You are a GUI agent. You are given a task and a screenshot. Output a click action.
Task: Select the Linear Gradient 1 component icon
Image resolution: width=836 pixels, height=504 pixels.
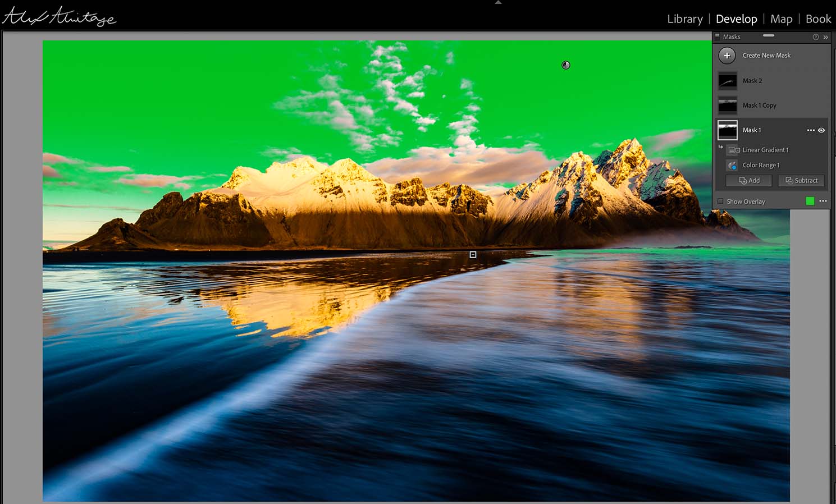click(x=731, y=149)
